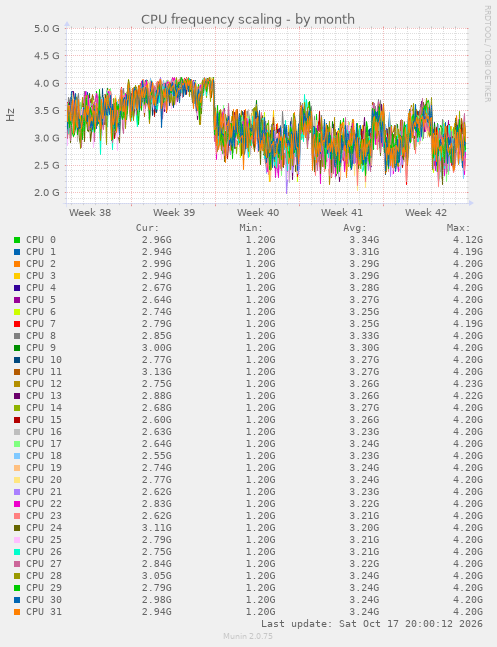Click the 'CPU 23' legend label
Screen dimensions: 497x647
coord(44,515)
